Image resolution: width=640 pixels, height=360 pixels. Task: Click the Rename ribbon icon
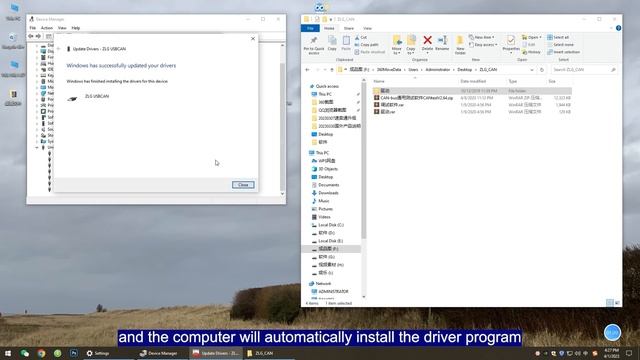tap(442, 43)
